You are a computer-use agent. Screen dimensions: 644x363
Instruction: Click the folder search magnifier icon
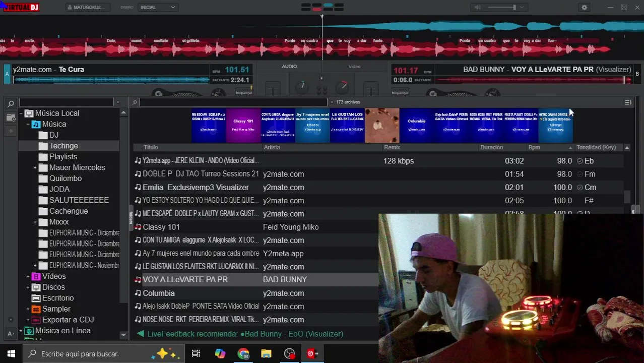pos(11,104)
